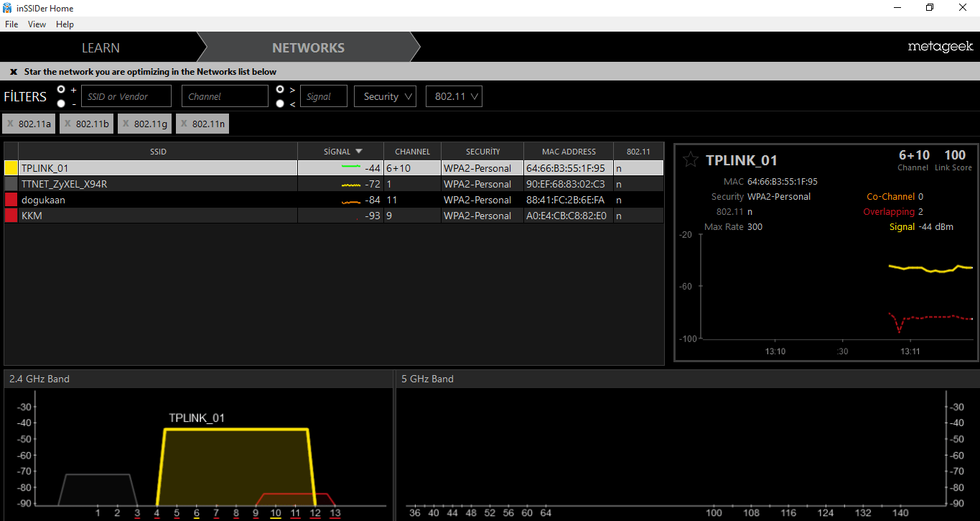Sort by the 802.11 column header
980x521 pixels.
(638, 152)
